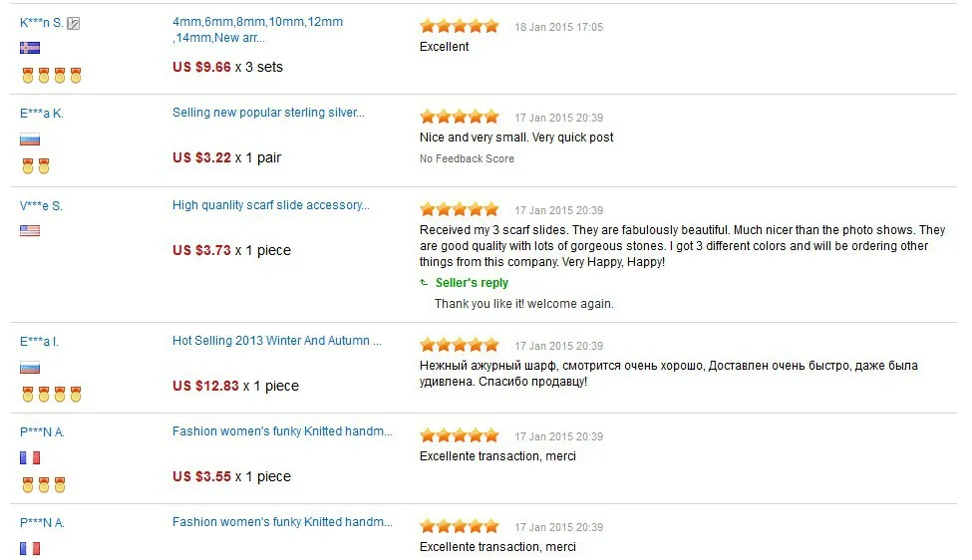Click the medal icons below E***a K.

click(x=36, y=166)
